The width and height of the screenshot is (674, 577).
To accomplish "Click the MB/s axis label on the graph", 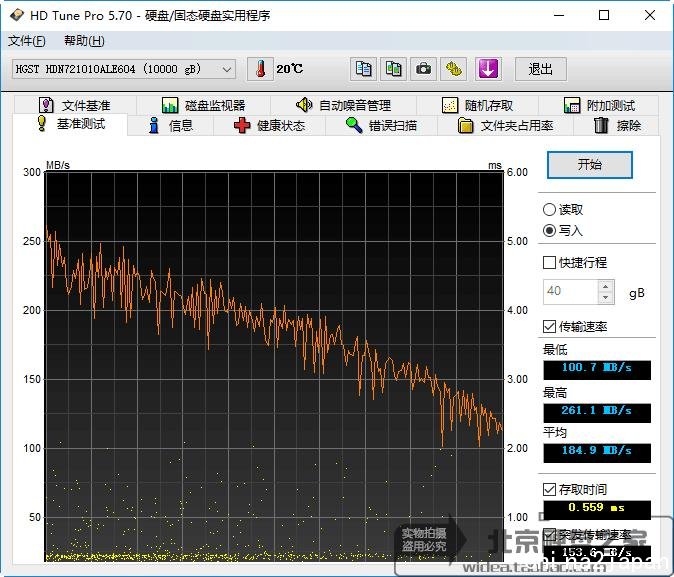I will (x=58, y=165).
